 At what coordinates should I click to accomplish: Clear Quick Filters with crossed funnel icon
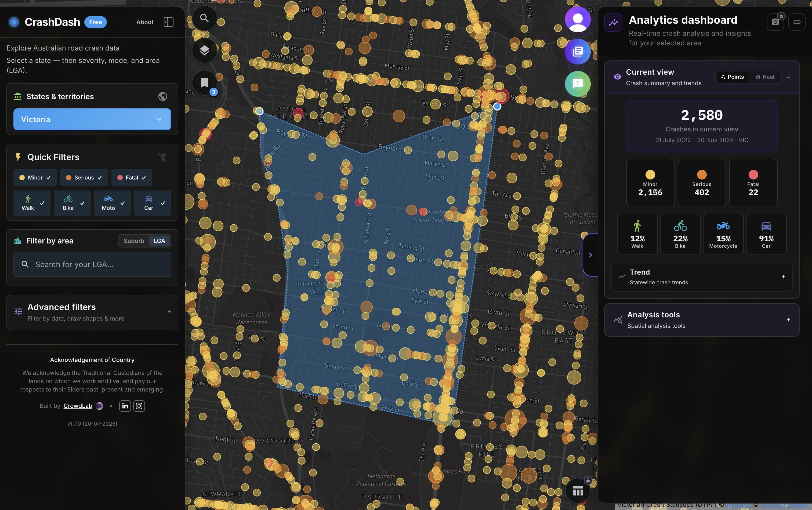[163, 157]
